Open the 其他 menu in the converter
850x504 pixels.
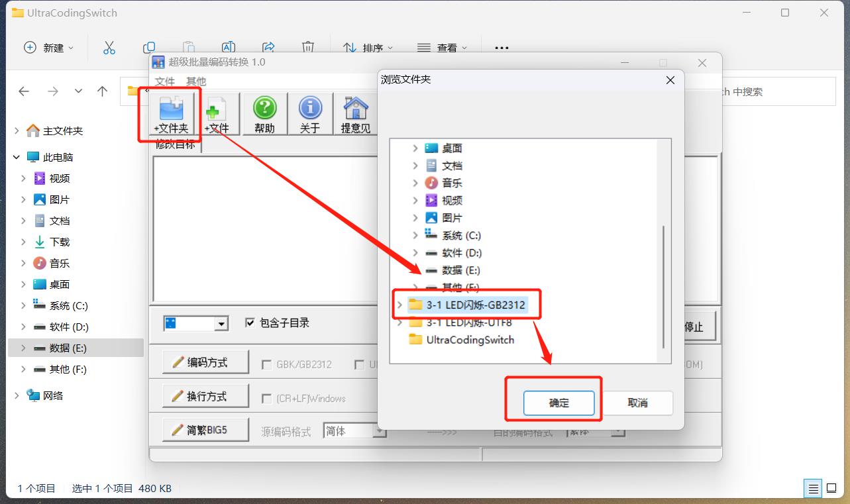tap(196, 81)
